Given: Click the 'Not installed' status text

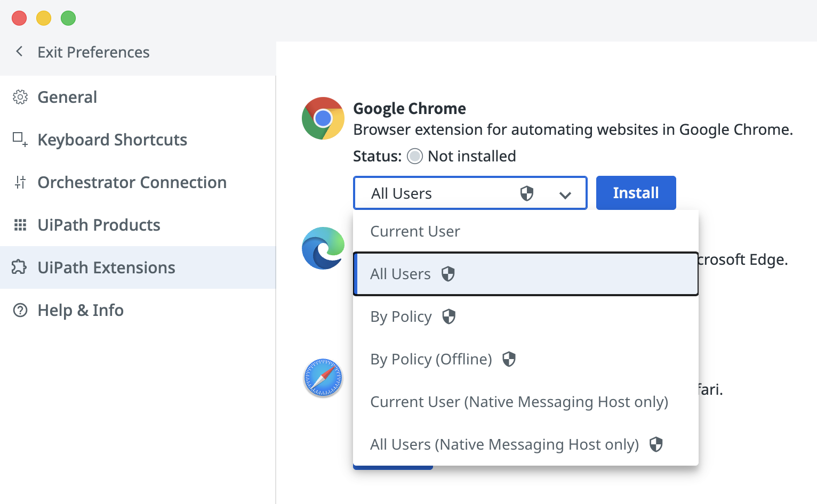Looking at the screenshot, I should coord(472,156).
